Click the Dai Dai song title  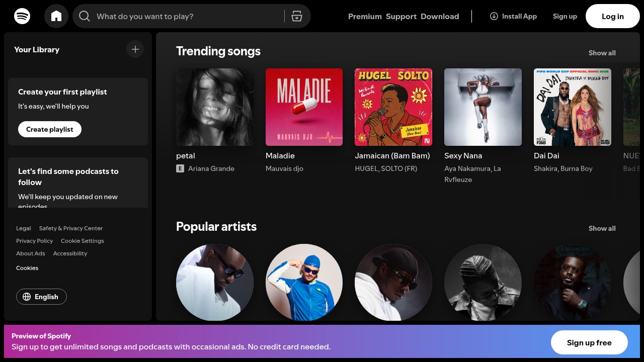click(x=546, y=156)
